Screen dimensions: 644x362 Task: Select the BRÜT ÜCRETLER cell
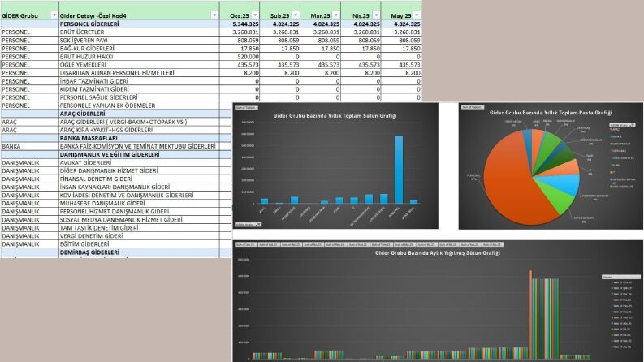coord(139,32)
